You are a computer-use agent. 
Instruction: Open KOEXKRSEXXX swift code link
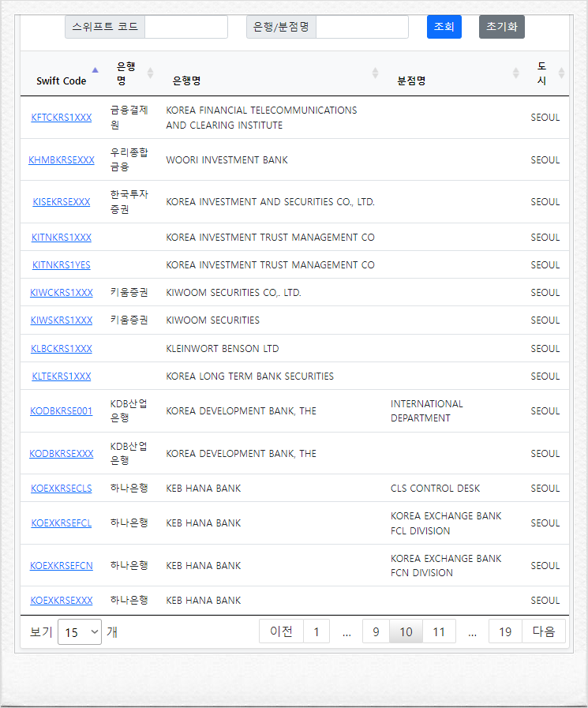pyautogui.click(x=62, y=600)
